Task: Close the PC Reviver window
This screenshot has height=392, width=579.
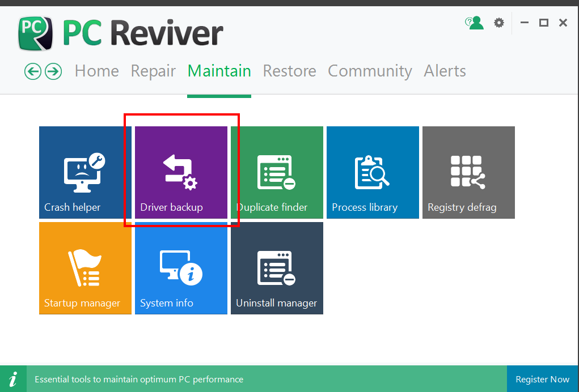Action: [563, 23]
